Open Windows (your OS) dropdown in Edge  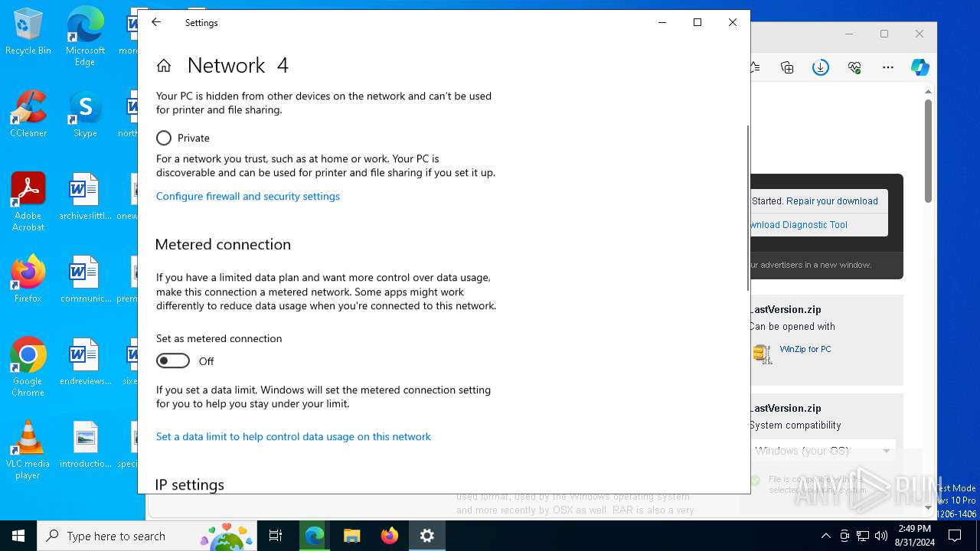[823, 451]
